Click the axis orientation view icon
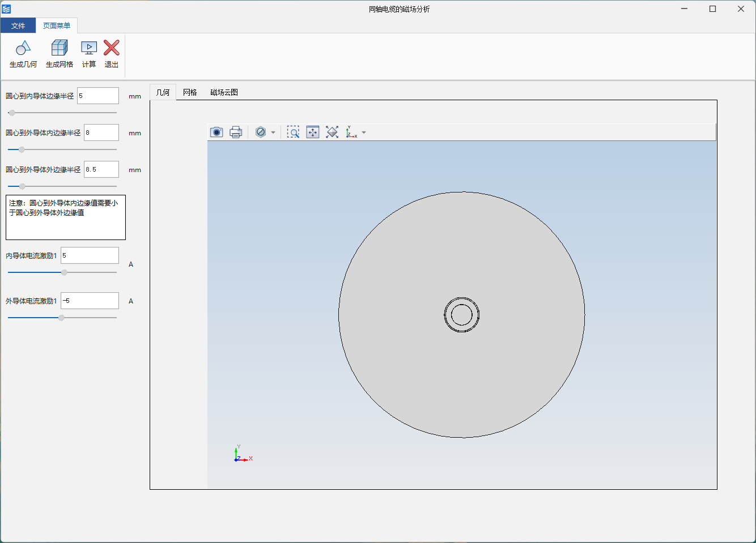The height and width of the screenshot is (543, 756). click(x=351, y=132)
